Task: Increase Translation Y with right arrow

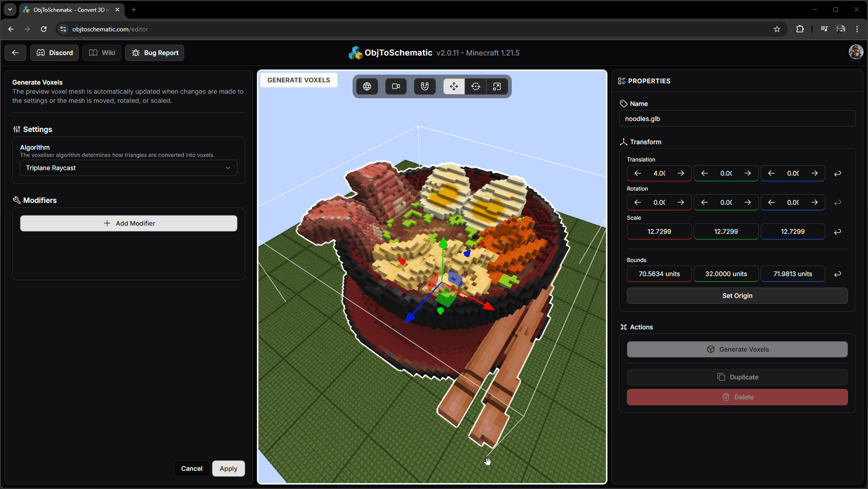Action: [x=748, y=173]
